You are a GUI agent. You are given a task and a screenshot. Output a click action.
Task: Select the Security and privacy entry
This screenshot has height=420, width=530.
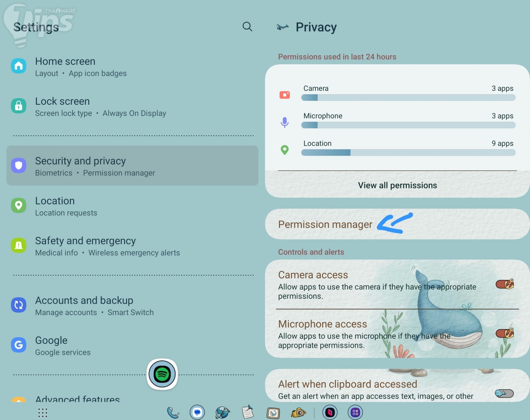pyautogui.click(x=132, y=166)
